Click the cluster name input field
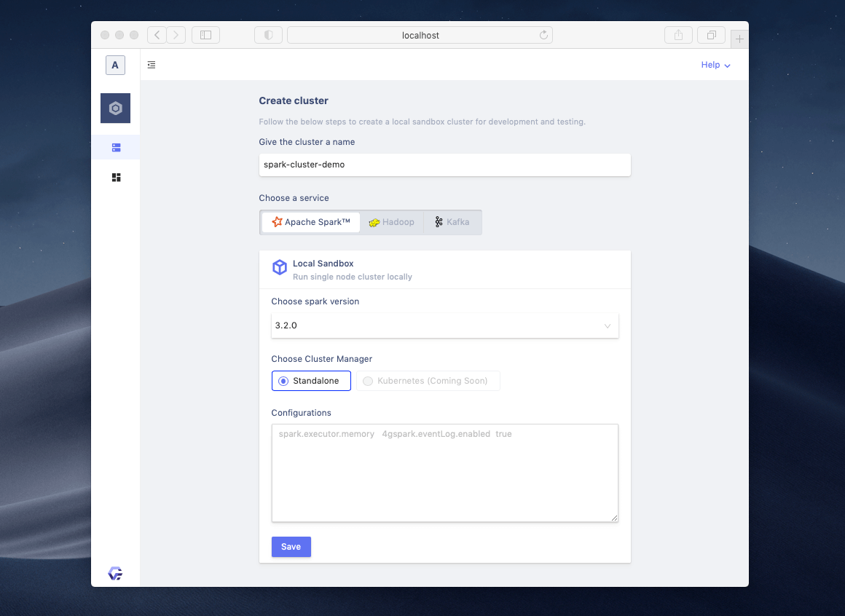Screen dimensions: 845x616 point(444,165)
